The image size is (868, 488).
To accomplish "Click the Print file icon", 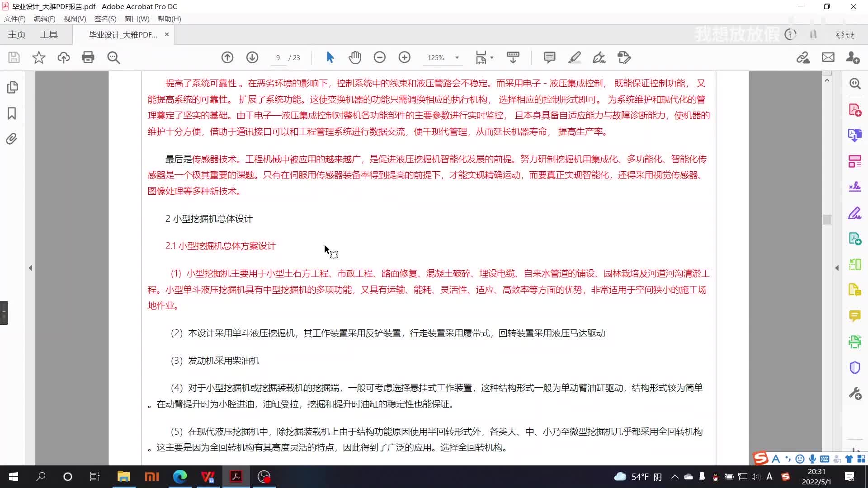I will coord(88,57).
